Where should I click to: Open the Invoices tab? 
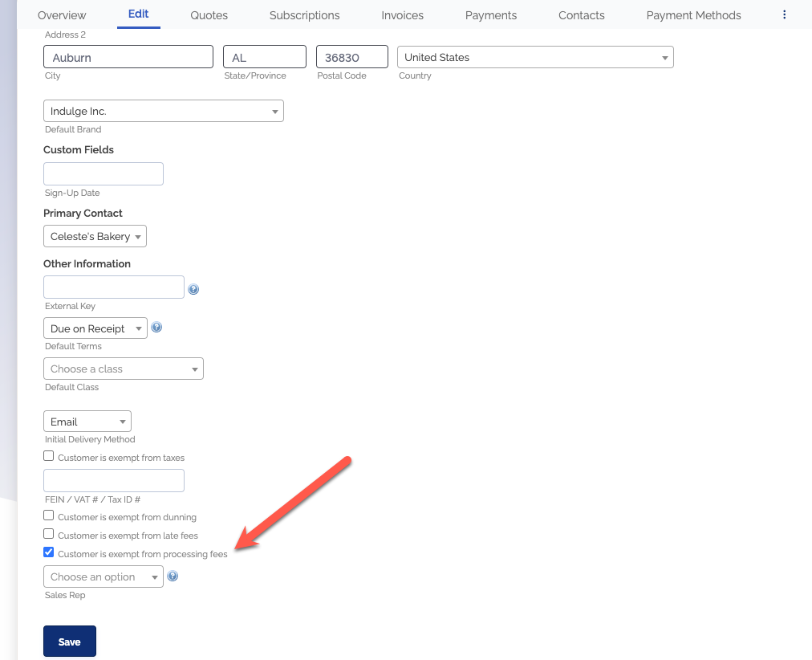[402, 15]
